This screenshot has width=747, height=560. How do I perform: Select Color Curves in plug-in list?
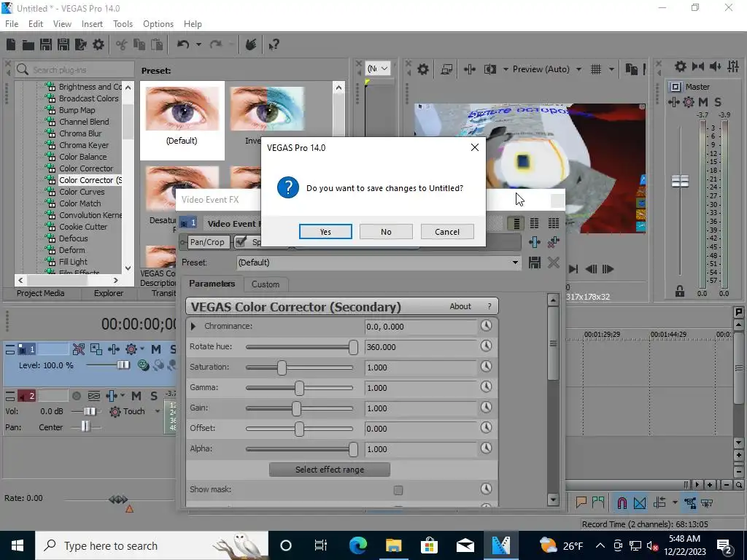[82, 192]
